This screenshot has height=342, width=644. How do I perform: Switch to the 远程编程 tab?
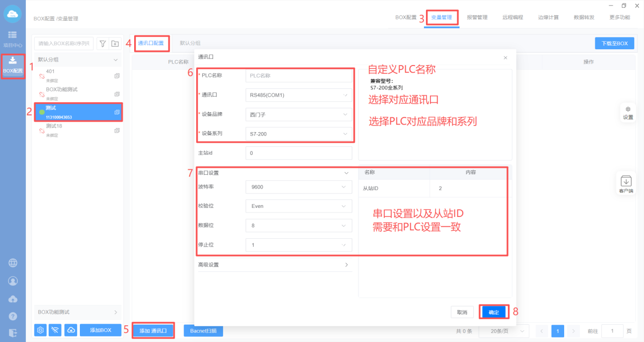[512, 17]
